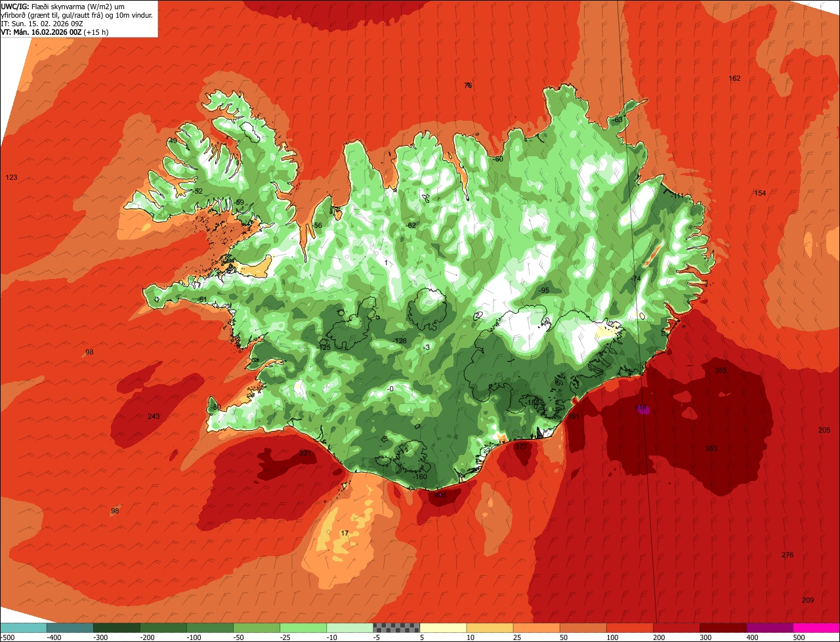This screenshot has width=840, height=642.
Task: Click the map value '276' in the southeast sea
Action: (x=787, y=555)
